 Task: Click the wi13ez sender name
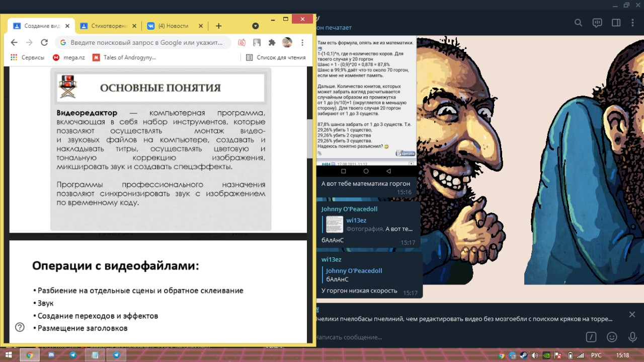pos(332,259)
